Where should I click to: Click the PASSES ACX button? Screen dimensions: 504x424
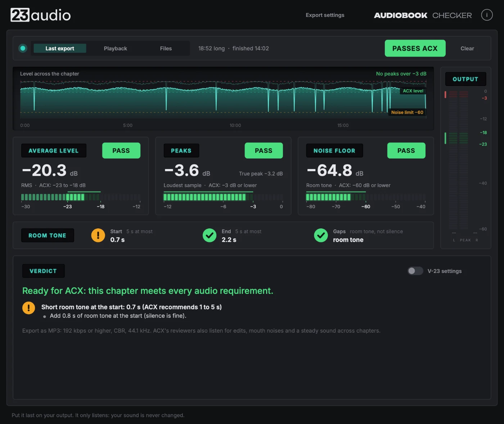pyautogui.click(x=415, y=48)
